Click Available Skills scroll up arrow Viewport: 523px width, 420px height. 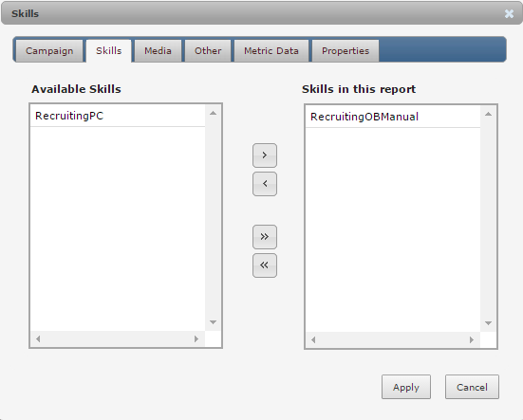[x=214, y=113]
